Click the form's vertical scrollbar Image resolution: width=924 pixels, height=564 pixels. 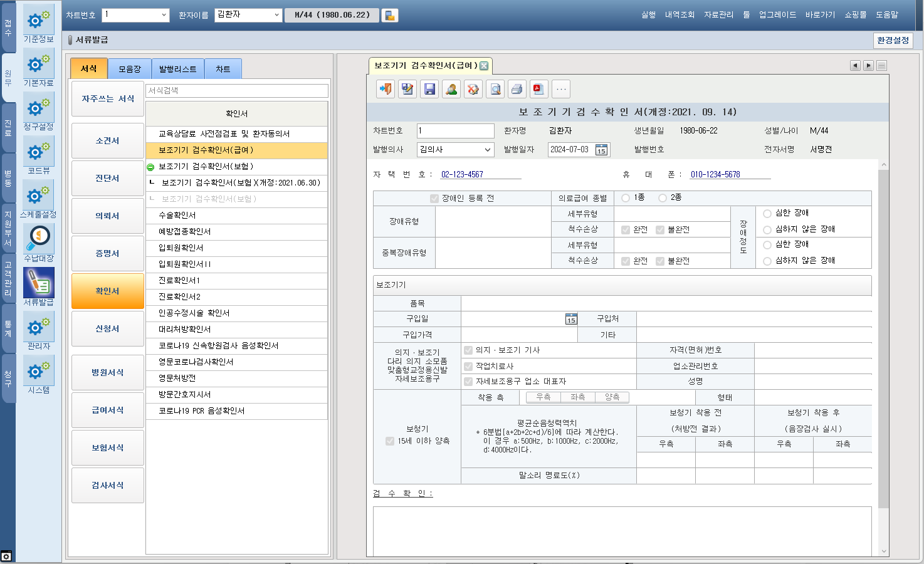[883, 338]
